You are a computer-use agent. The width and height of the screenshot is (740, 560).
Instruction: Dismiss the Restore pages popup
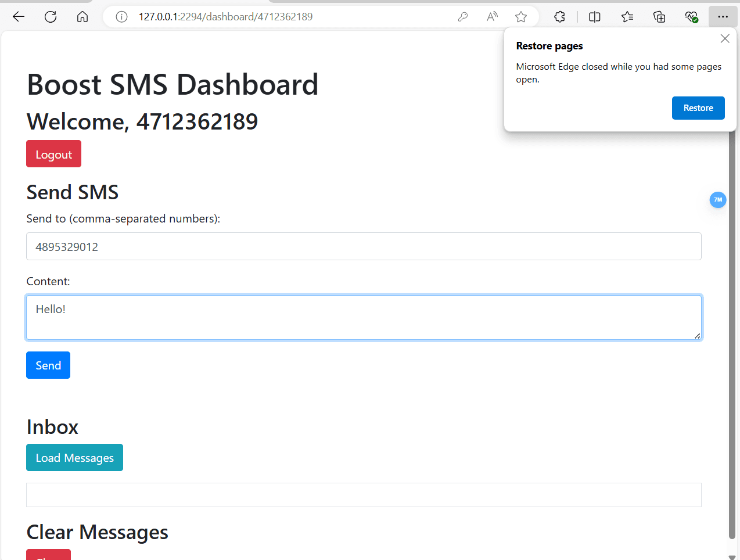pos(725,39)
